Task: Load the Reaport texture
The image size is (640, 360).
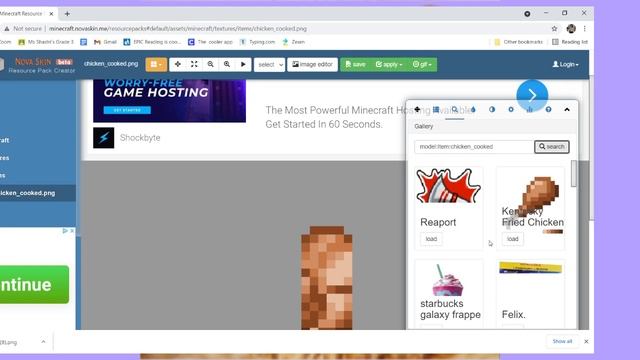Action: pyautogui.click(x=431, y=239)
